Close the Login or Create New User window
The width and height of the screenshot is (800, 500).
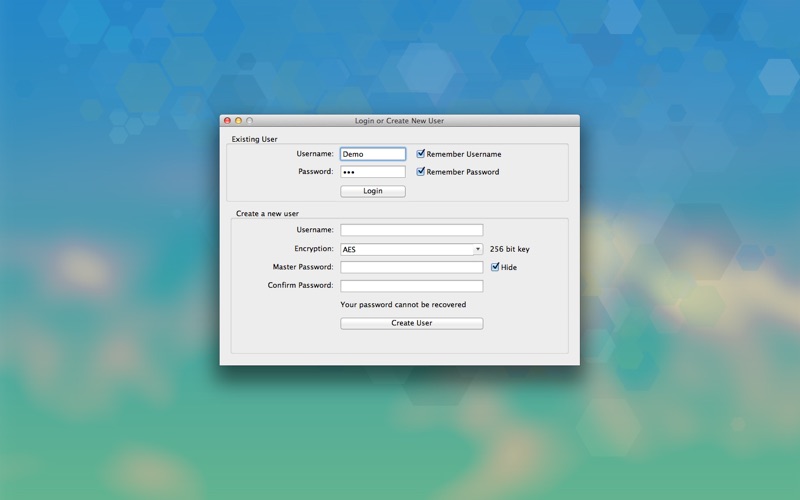coord(228,121)
